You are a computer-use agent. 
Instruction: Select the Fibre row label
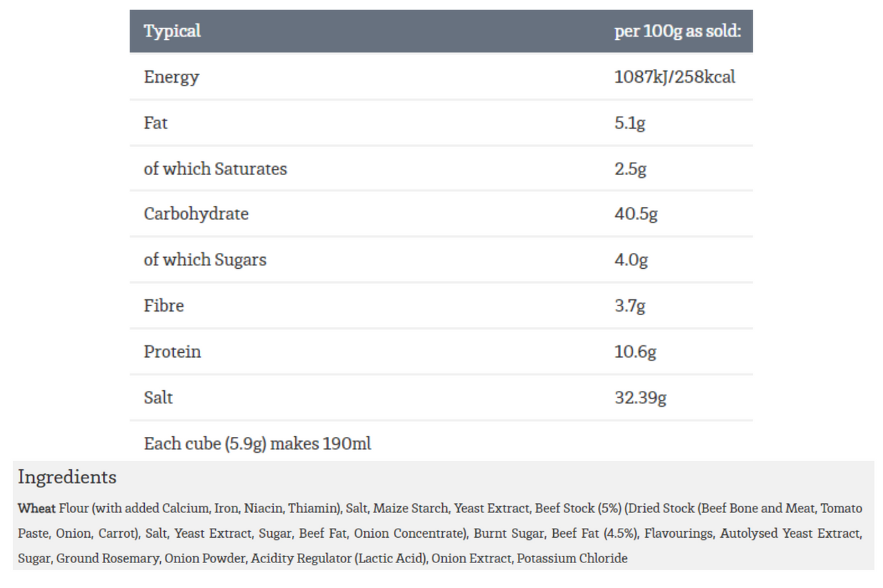tap(163, 305)
